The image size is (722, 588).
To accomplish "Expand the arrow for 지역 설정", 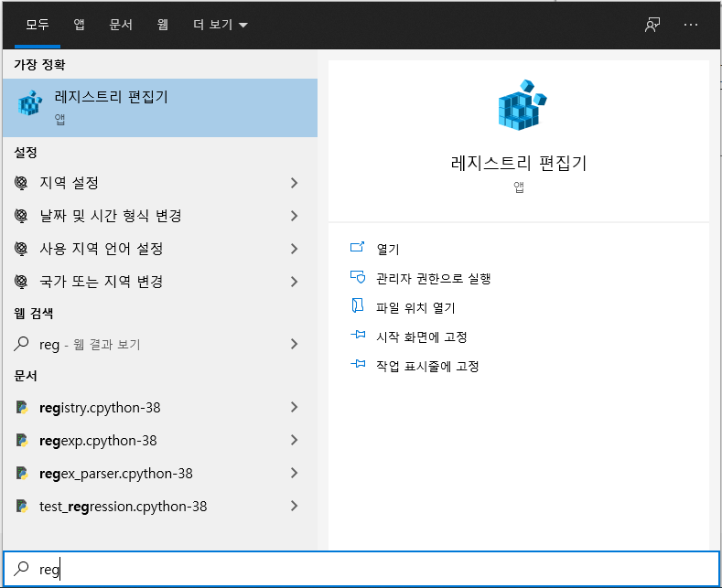I will coord(295,183).
